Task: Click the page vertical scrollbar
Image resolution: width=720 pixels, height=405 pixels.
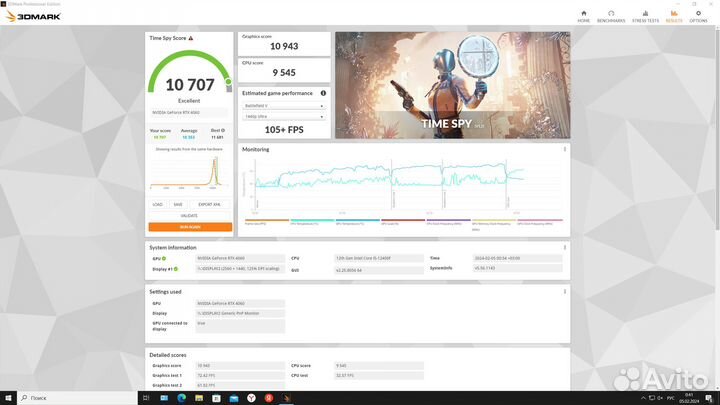Action: click(x=717, y=129)
